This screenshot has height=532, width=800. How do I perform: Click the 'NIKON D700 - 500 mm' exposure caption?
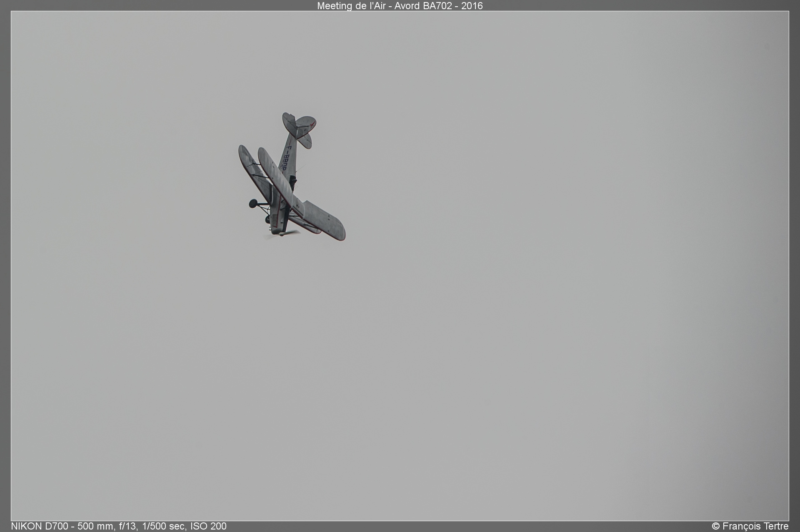pos(119,526)
